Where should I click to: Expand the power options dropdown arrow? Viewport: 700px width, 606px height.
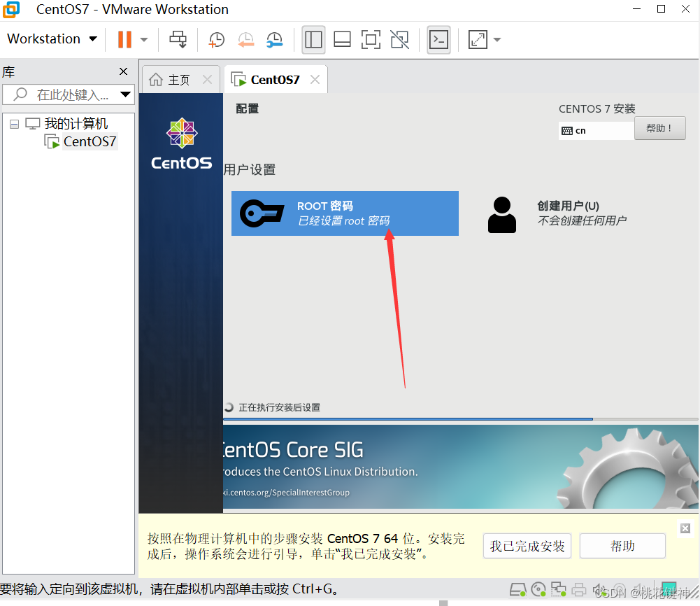coord(144,40)
